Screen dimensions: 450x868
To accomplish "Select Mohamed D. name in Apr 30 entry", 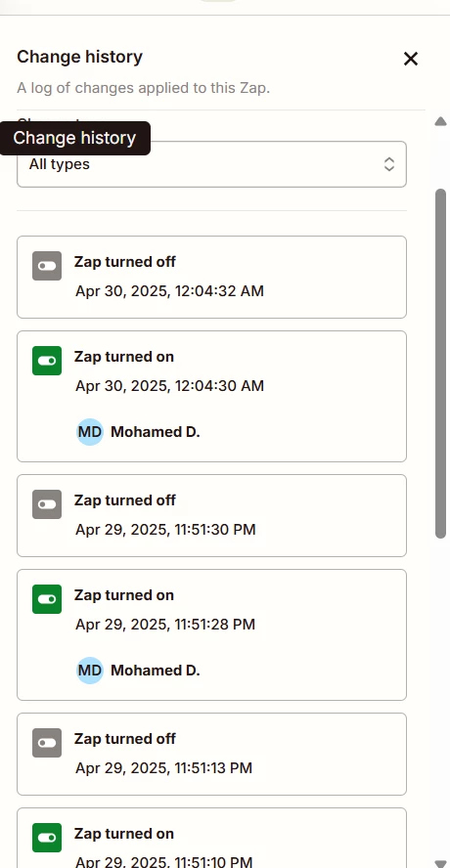I will (156, 432).
